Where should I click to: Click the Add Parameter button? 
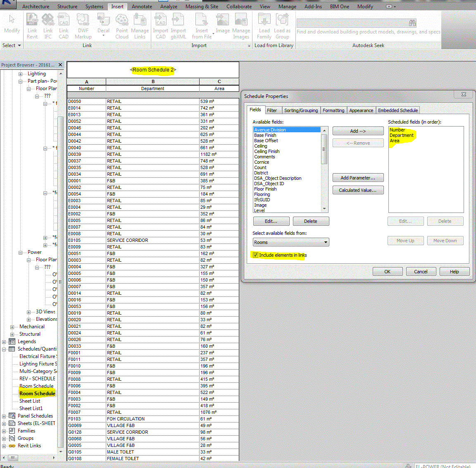[x=358, y=178]
